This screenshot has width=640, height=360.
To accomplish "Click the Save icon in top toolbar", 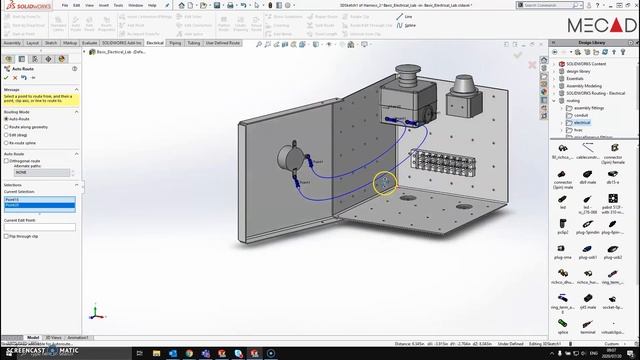I will tap(217, 5).
